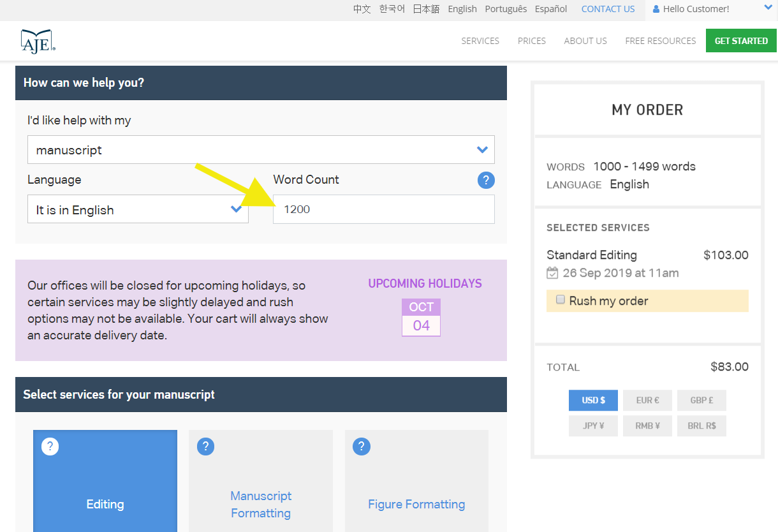This screenshot has width=778, height=532.
Task: Open the Language dropdown 'It is in English'
Action: tap(138, 209)
